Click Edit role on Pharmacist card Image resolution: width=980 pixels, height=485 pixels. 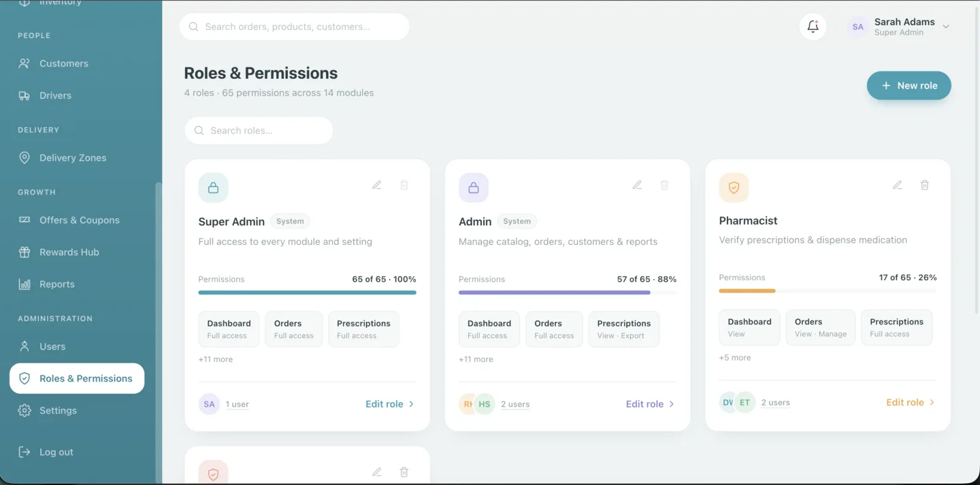coord(911,403)
